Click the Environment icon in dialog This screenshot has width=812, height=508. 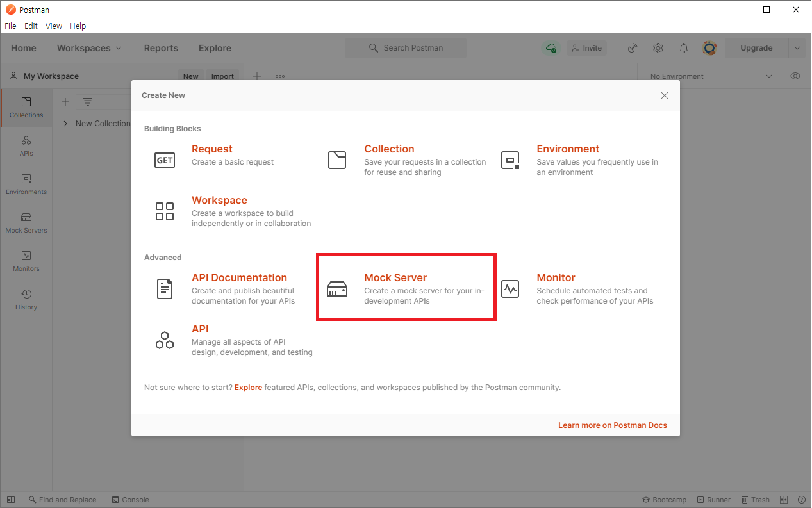(510, 160)
